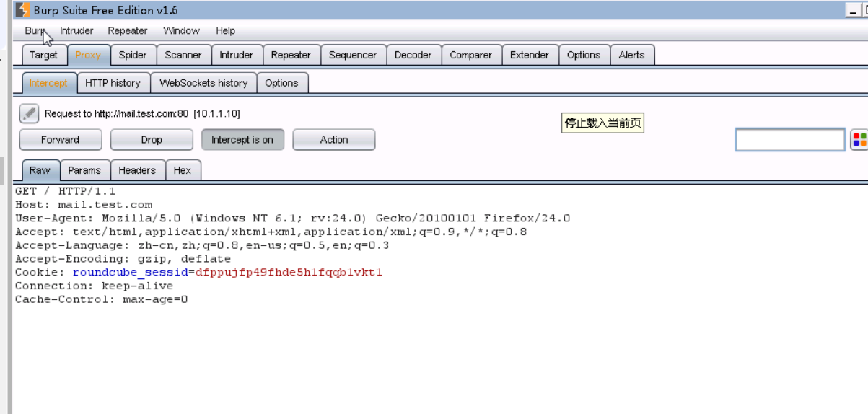Open the Intruder menu in the menu bar
This screenshot has height=414, width=868.
tap(76, 31)
